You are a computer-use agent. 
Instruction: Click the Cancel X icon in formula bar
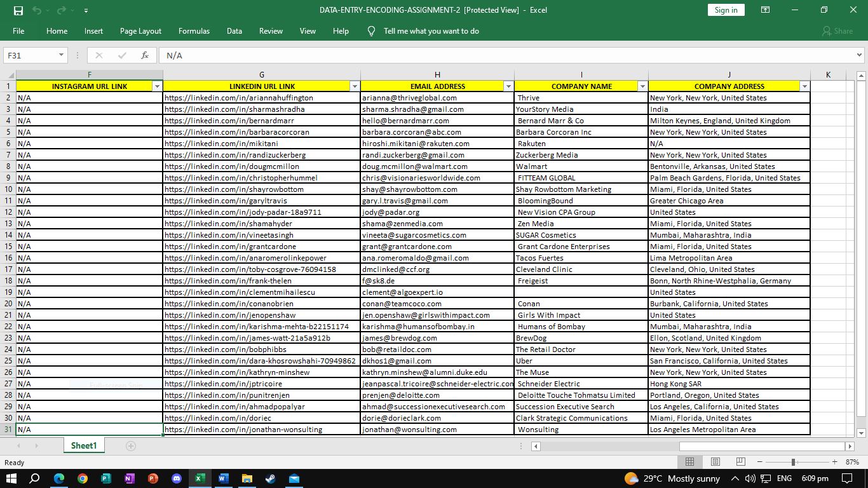pos(99,55)
